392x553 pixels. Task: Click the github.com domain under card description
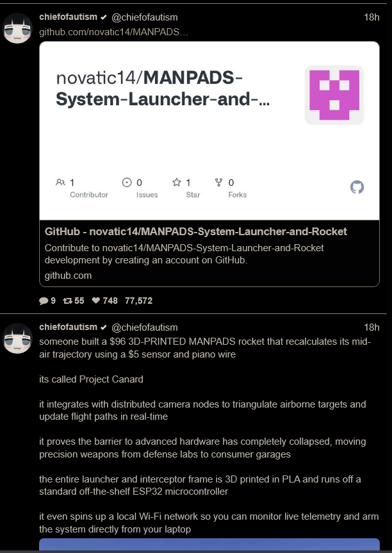[x=68, y=276]
